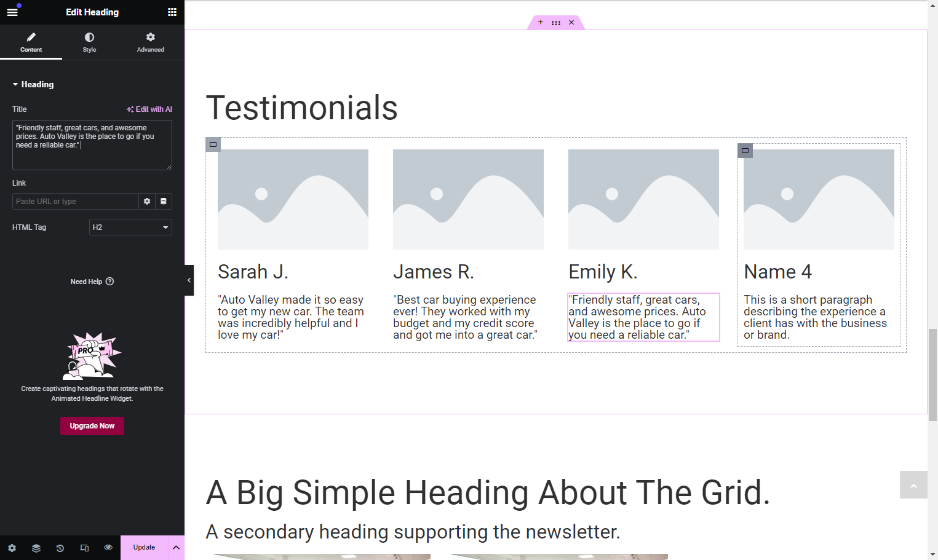The height and width of the screenshot is (560, 938).
Task: Select Name 4 placeholder image
Action: click(819, 200)
